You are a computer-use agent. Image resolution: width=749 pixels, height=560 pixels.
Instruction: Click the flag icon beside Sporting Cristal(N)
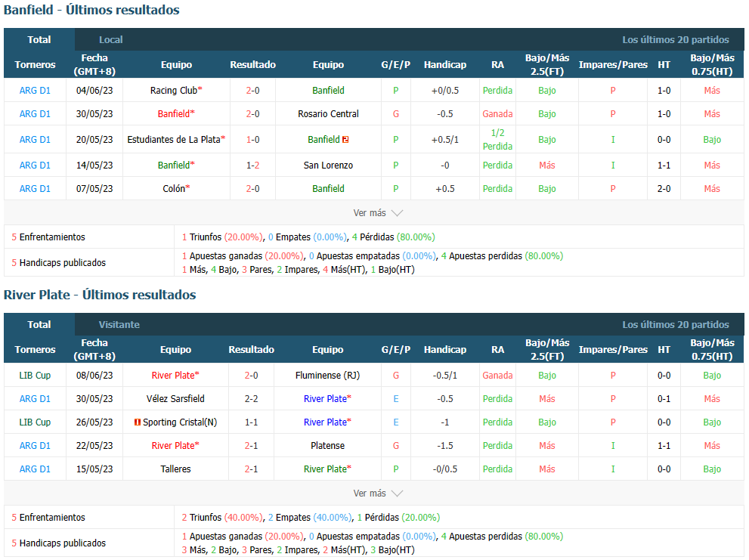pos(138,422)
